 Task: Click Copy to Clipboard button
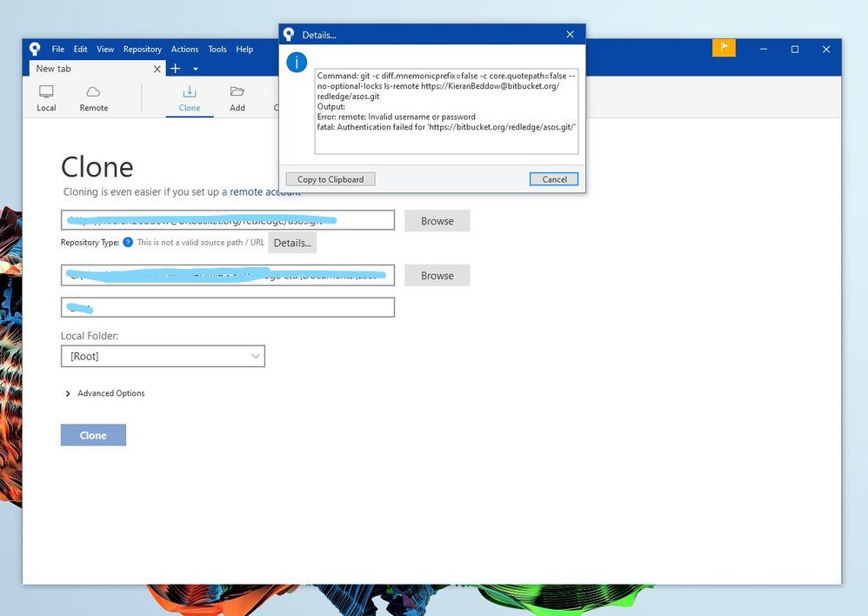click(331, 179)
